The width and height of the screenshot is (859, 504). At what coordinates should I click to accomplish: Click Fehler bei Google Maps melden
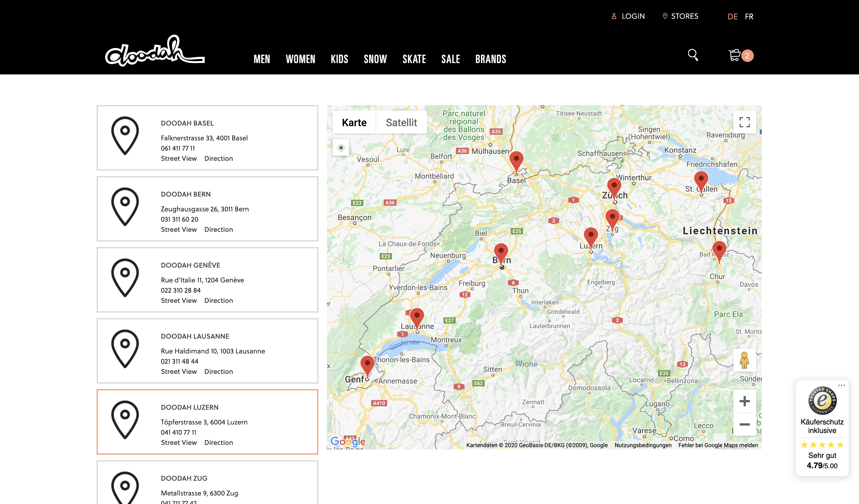718,445
